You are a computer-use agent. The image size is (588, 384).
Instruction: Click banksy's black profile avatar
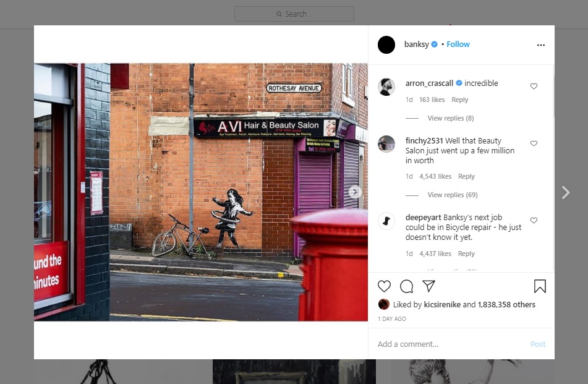pos(386,45)
